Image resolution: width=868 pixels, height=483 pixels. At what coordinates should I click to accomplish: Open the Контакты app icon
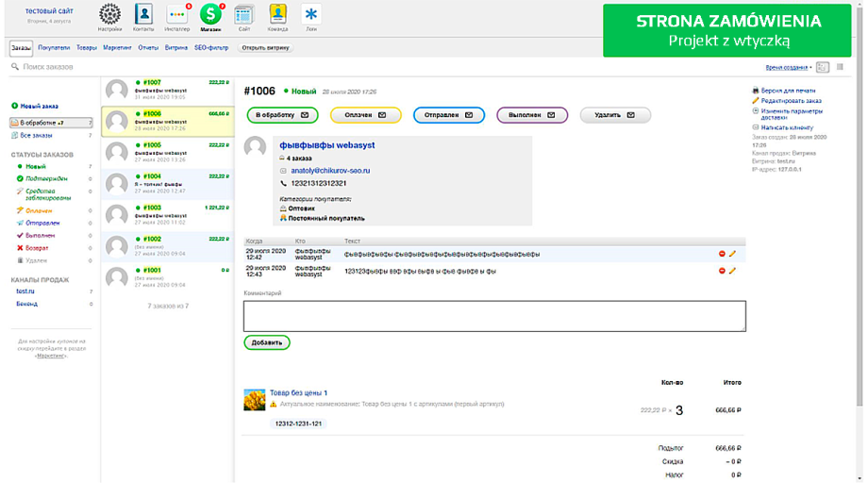143,14
